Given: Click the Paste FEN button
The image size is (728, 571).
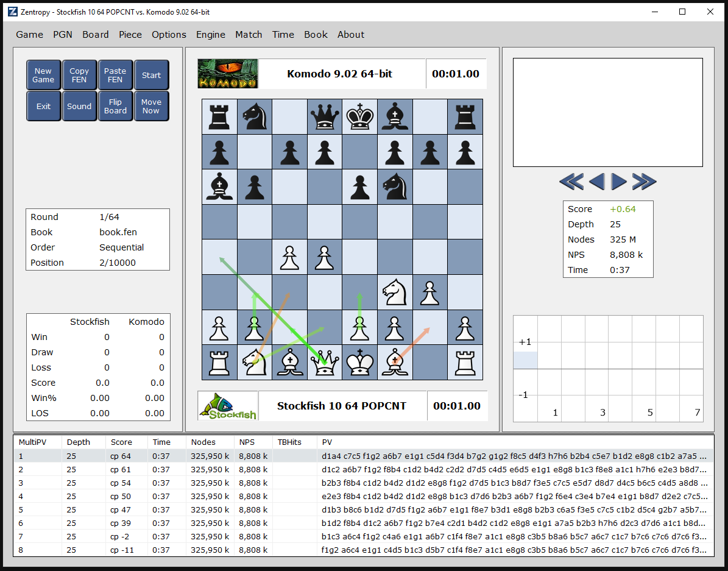Looking at the screenshot, I should 115,75.
